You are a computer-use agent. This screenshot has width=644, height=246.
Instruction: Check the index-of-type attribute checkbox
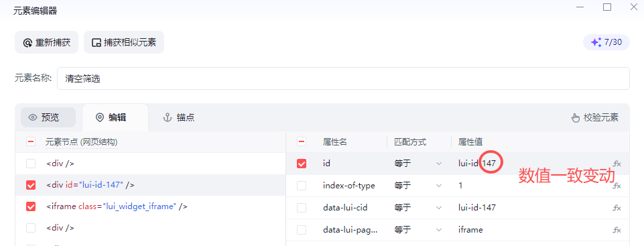pos(302,186)
